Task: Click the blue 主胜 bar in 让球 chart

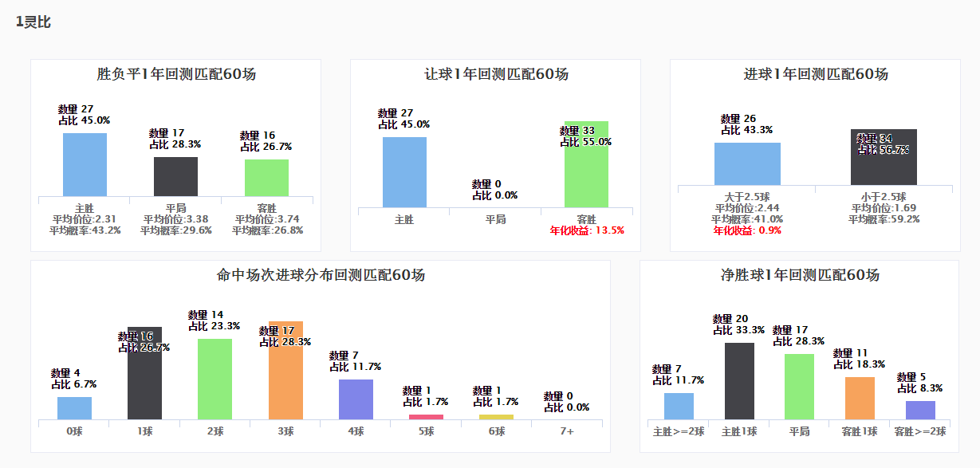Action: [x=404, y=172]
